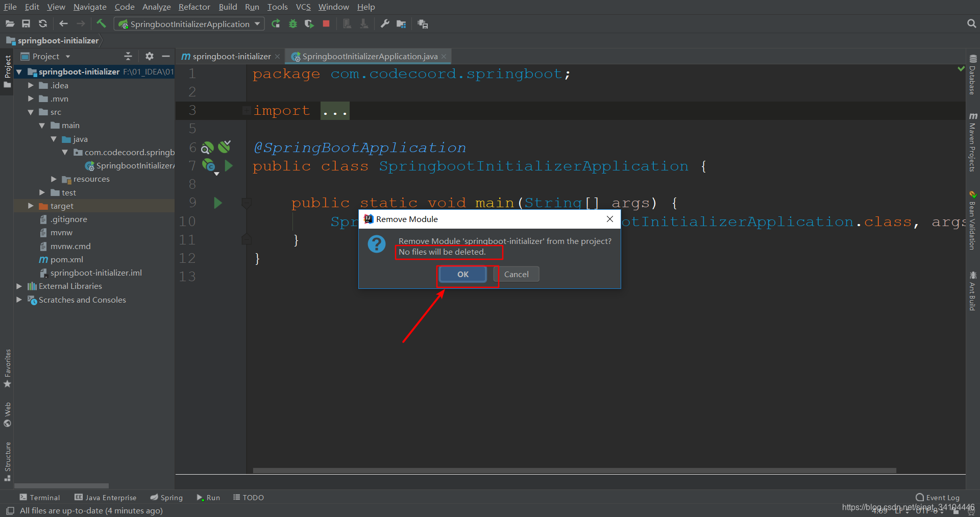Open the File menu
The width and height of the screenshot is (980, 517).
pyautogui.click(x=10, y=7)
